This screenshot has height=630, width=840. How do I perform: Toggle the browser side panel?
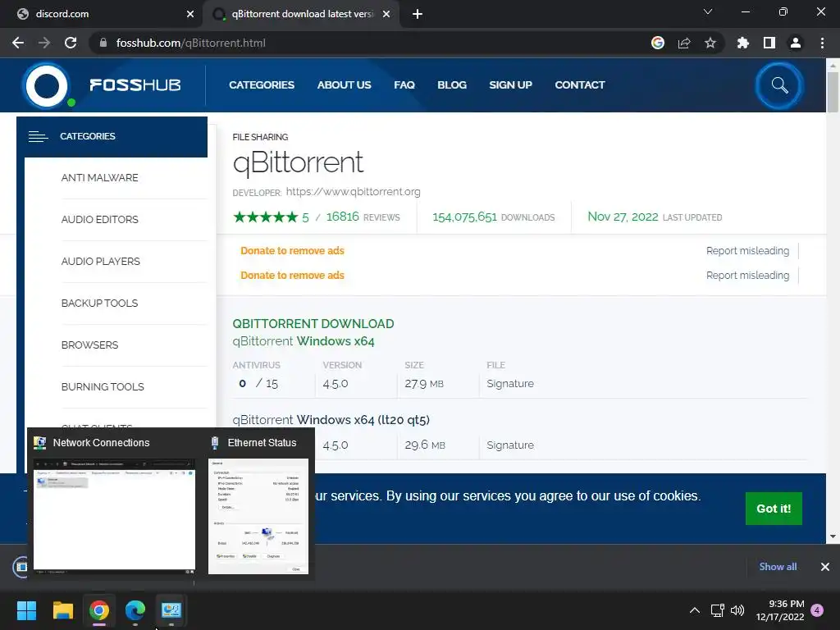pos(769,43)
